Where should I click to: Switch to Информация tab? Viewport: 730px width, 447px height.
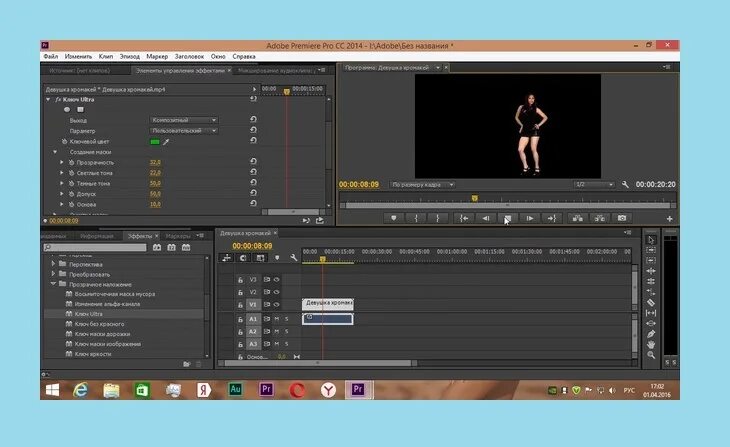point(97,236)
